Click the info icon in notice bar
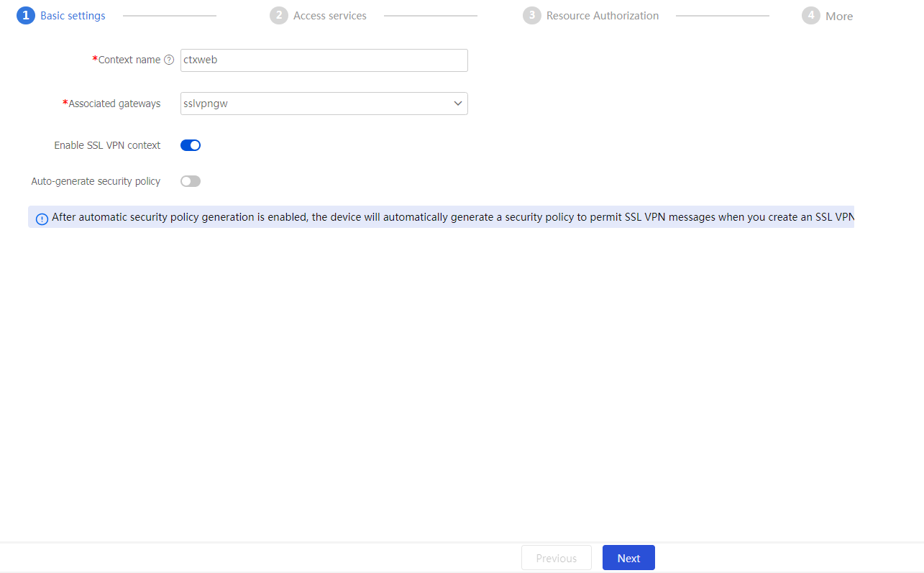Image resolution: width=924 pixels, height=573 pixels. (42, 219)
